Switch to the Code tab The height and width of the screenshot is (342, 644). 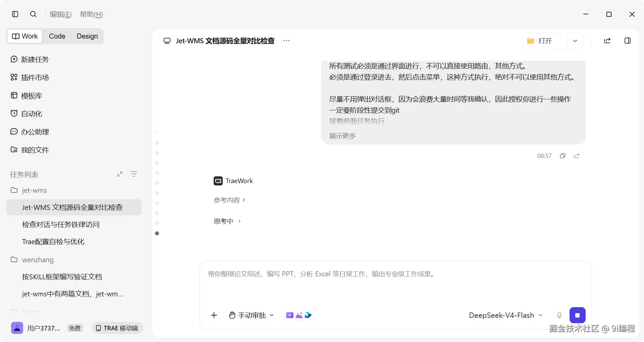coord(57,36)
